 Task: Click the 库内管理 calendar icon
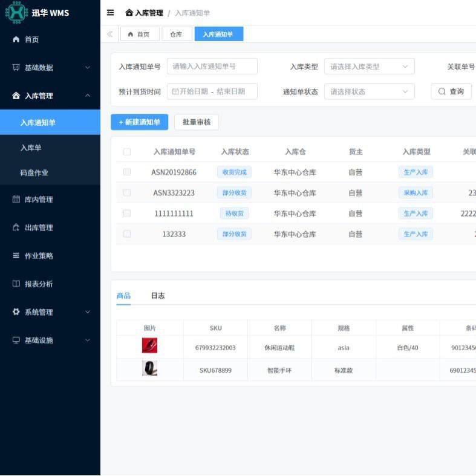[x=16, y=199]
